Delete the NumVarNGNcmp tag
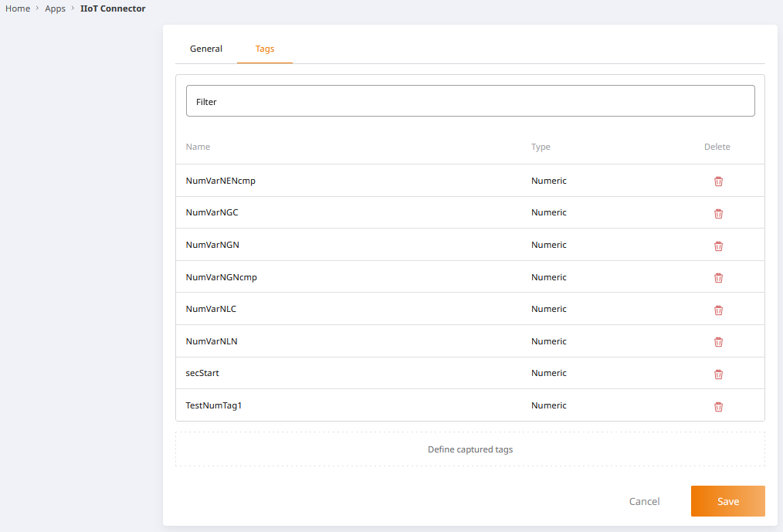Viewport: 783px width, 532px height. click(718, 278)
